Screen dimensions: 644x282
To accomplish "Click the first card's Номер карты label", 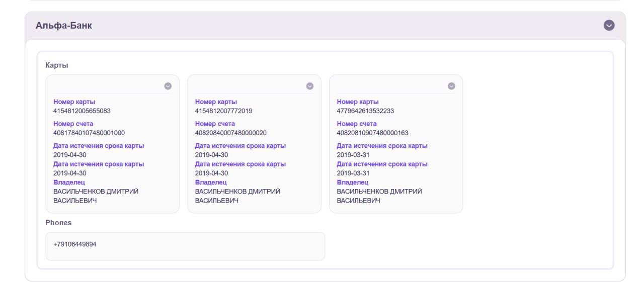I will coord(74,102).
